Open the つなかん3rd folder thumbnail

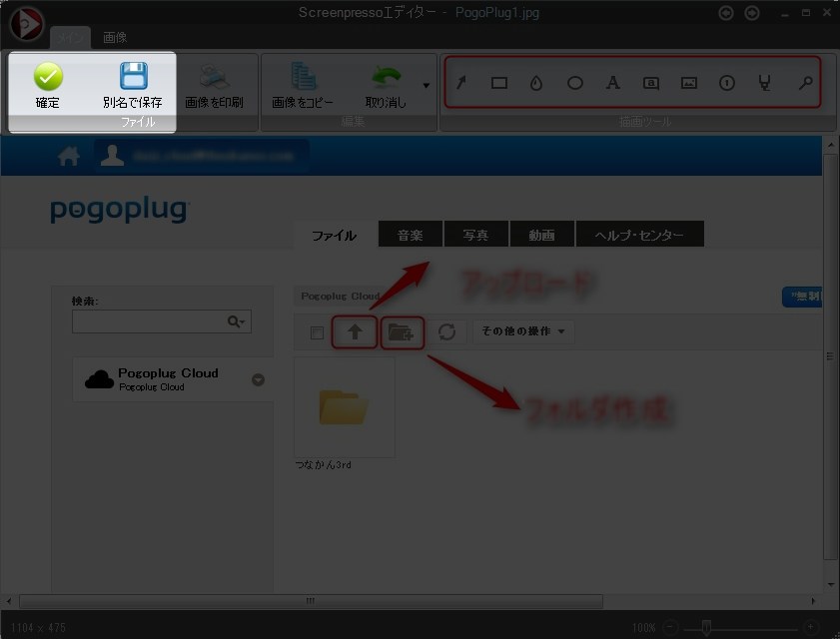[344, 407]
